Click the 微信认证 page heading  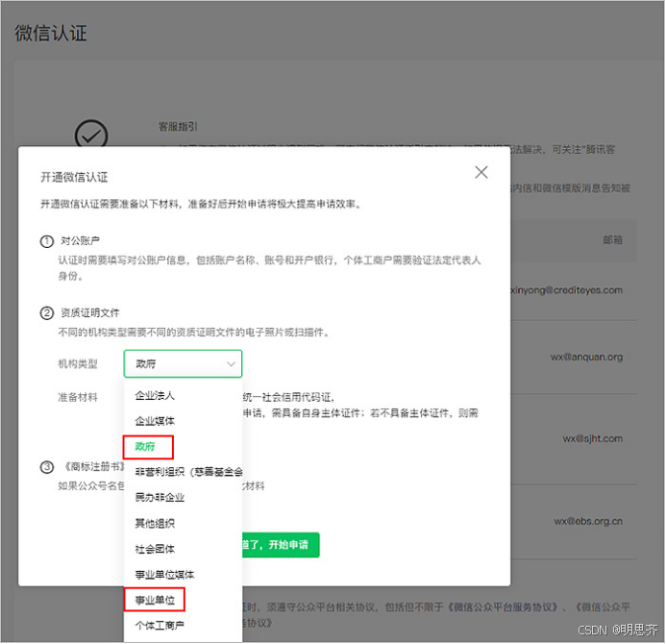[51, 33]
